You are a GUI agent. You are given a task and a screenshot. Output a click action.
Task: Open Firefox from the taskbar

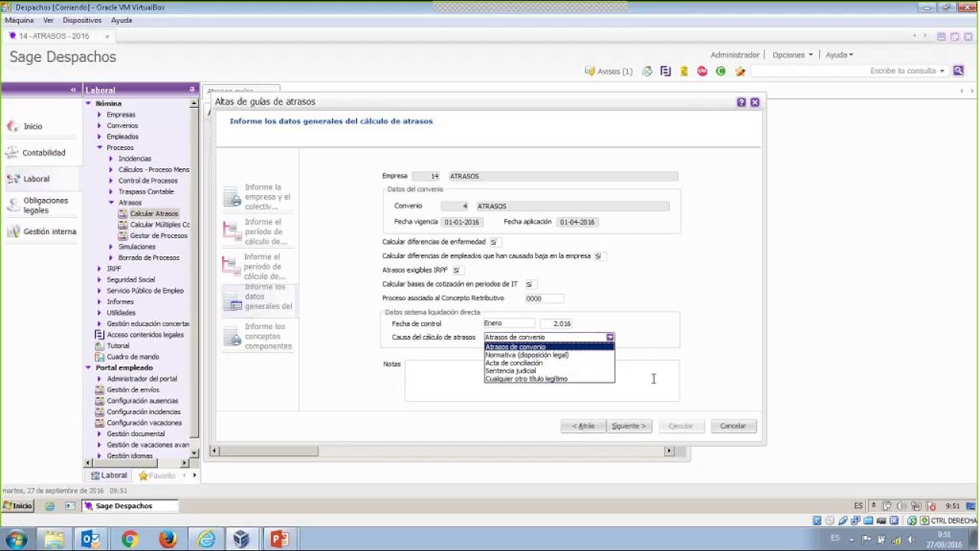click(167, 540)
